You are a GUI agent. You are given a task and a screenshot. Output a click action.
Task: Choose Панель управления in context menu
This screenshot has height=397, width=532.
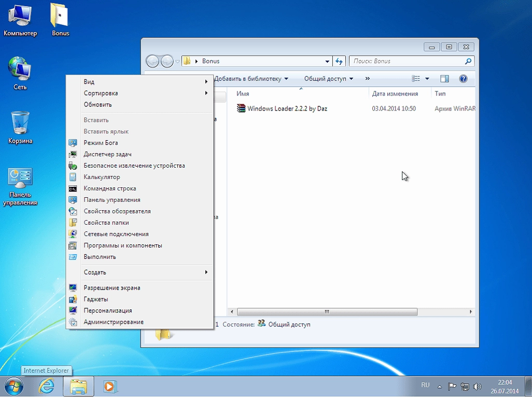139,200
